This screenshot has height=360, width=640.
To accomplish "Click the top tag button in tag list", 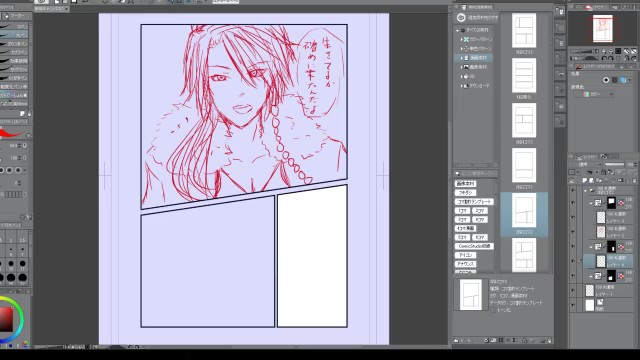I will click(x=465, y=184).
